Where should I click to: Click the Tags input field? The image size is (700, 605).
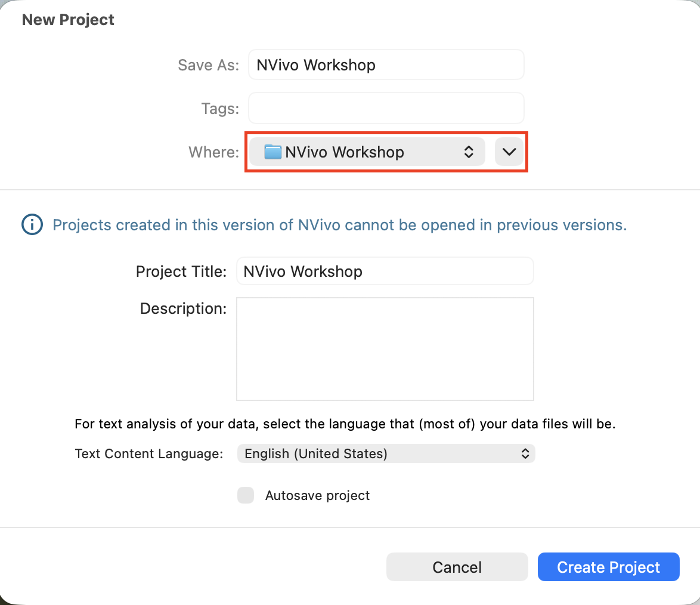click(386, 108)
